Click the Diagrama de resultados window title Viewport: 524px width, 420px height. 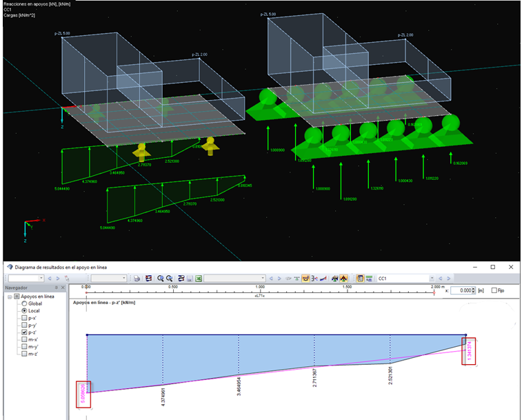(x=61, y=267)
